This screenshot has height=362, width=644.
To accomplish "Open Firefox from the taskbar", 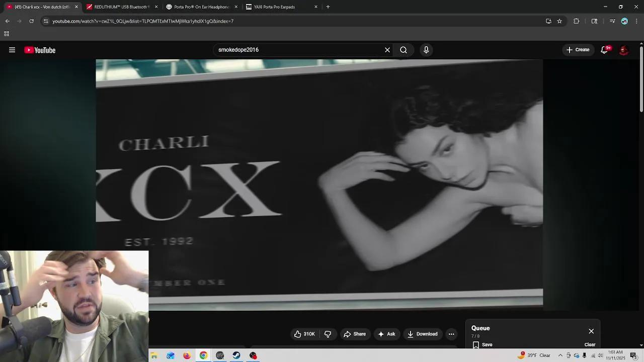I will [187, 355].
